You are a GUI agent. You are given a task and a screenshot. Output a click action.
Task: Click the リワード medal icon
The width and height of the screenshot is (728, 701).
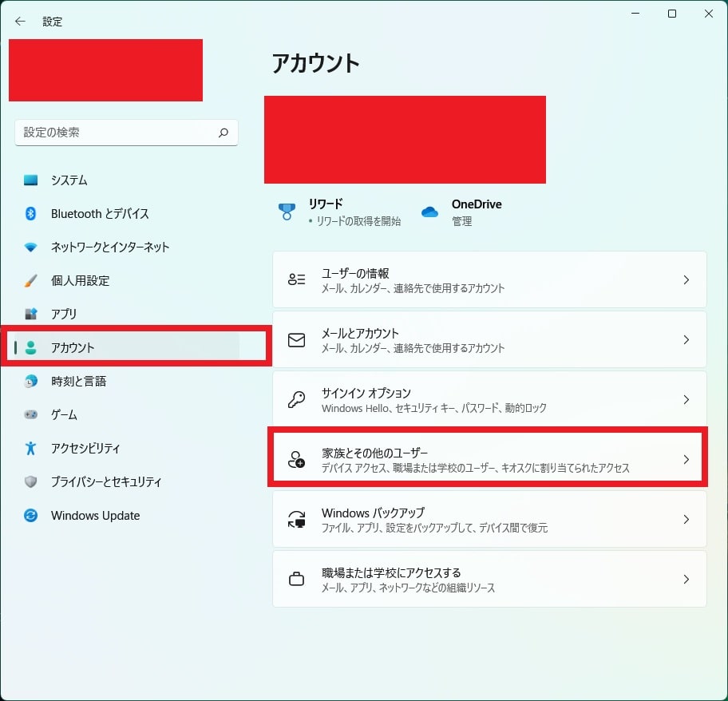tap(287, 212)
